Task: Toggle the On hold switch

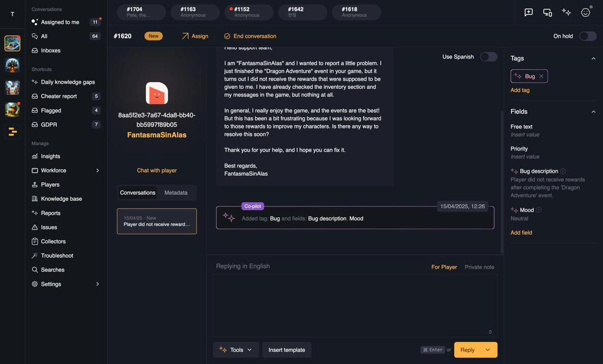Action: click(587, 36)
